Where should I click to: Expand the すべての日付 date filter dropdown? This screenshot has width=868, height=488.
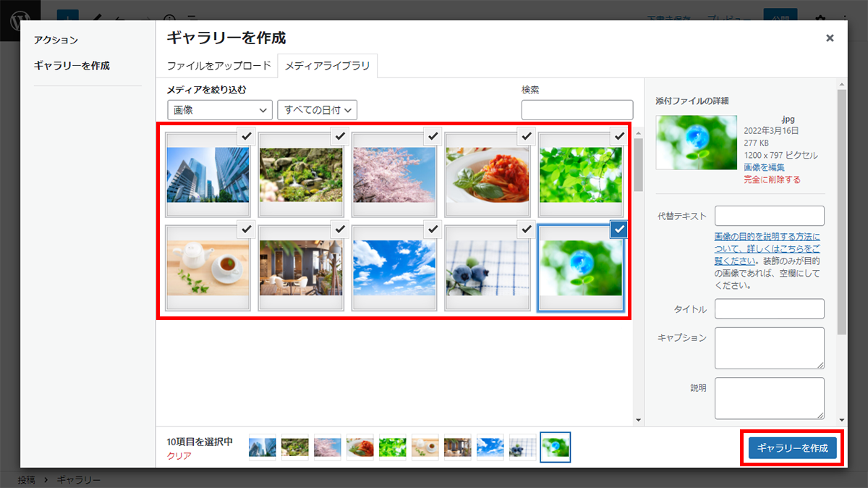point(318,110)
